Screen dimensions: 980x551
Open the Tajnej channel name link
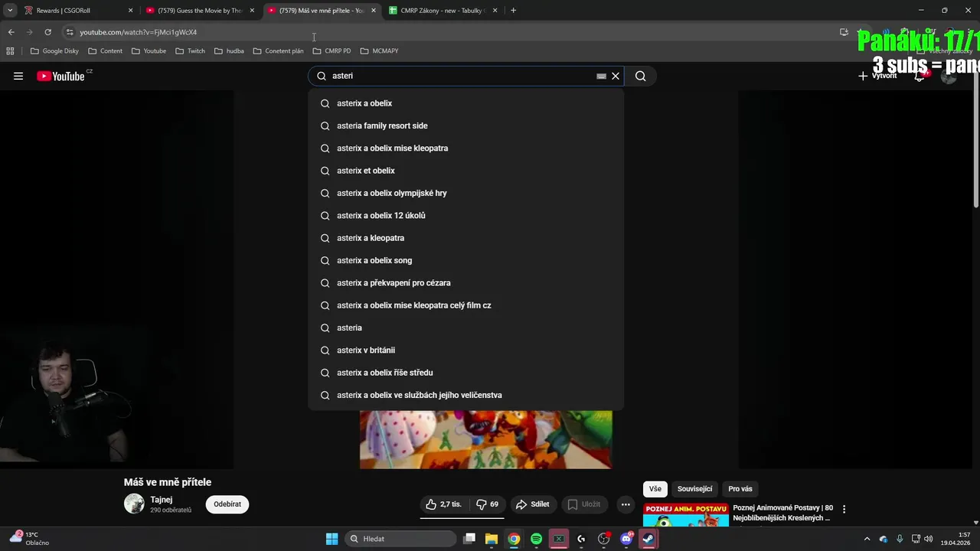[161, 500]
